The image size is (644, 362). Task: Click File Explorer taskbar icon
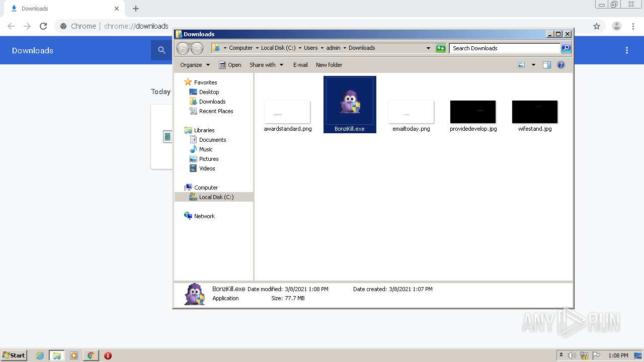(x=57, y=355)
